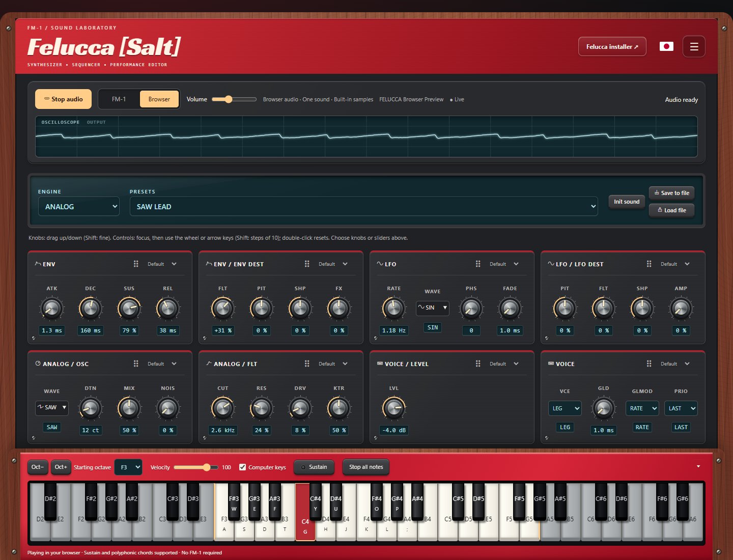
Task: Lower octave with Oct− button
Action: (38, 467)
